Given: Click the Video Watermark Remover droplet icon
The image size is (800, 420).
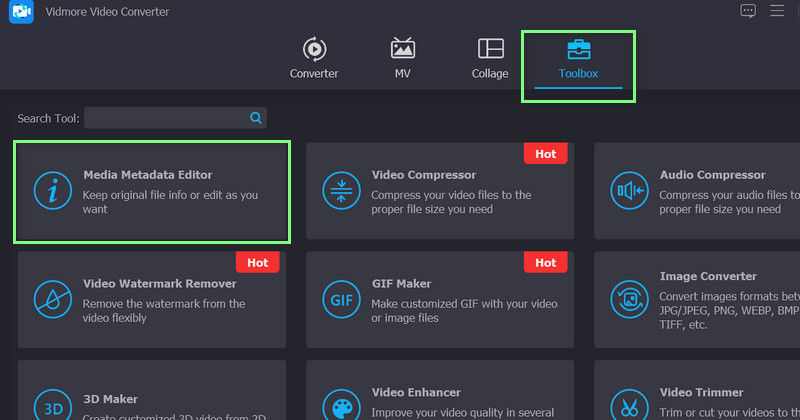Looking at the screenshot, I should tap(53, 299).
